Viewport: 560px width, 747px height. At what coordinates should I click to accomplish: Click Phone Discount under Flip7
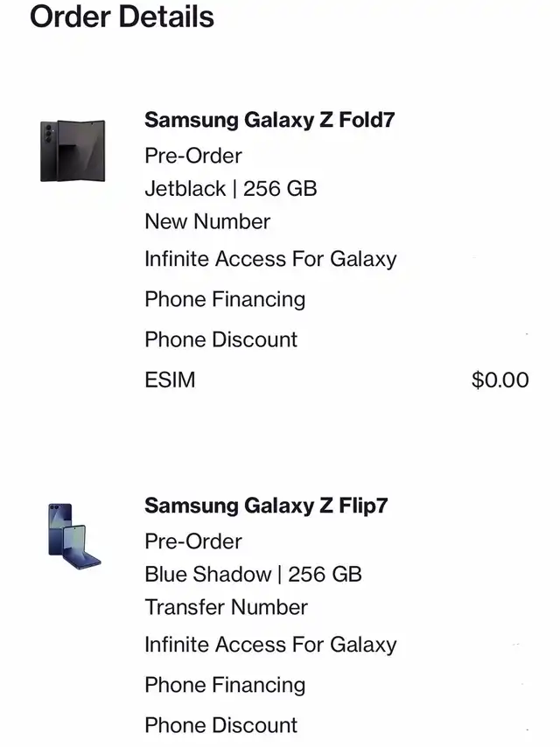pyautogui.click(x=221, y=725)
